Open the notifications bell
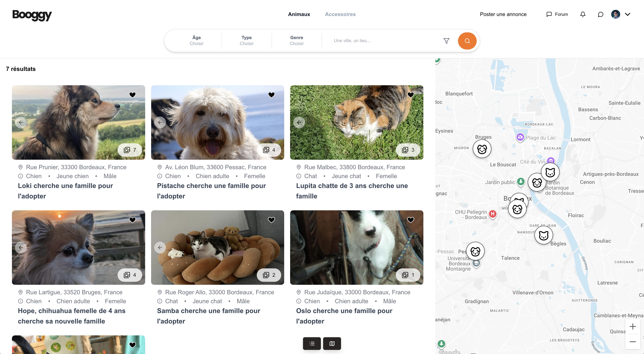644x354 pixels. point(583,14)
